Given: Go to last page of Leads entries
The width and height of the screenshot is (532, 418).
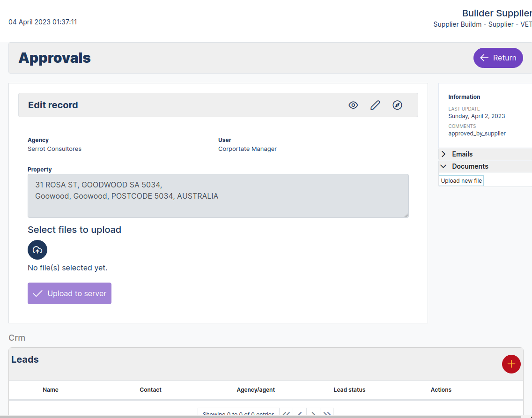Looking at the screenshot, I should 327,413.
